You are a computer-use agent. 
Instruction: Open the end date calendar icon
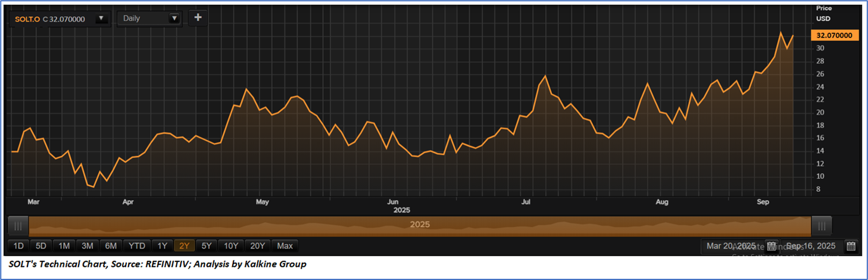(x=851, y=245)
